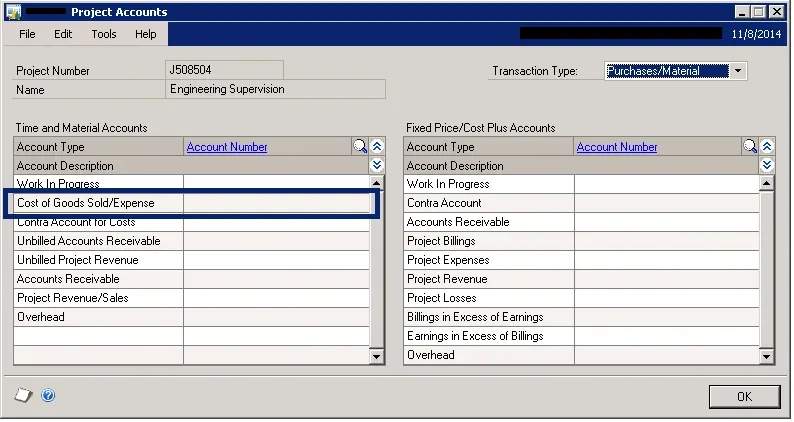794x422 pixels.
Task: Open the Transaction Type dropdown
Action: [738, 71]
